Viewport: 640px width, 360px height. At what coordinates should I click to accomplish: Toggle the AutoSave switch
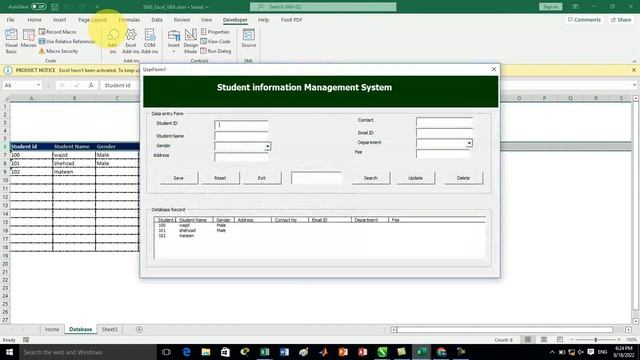tap(38, 7)
